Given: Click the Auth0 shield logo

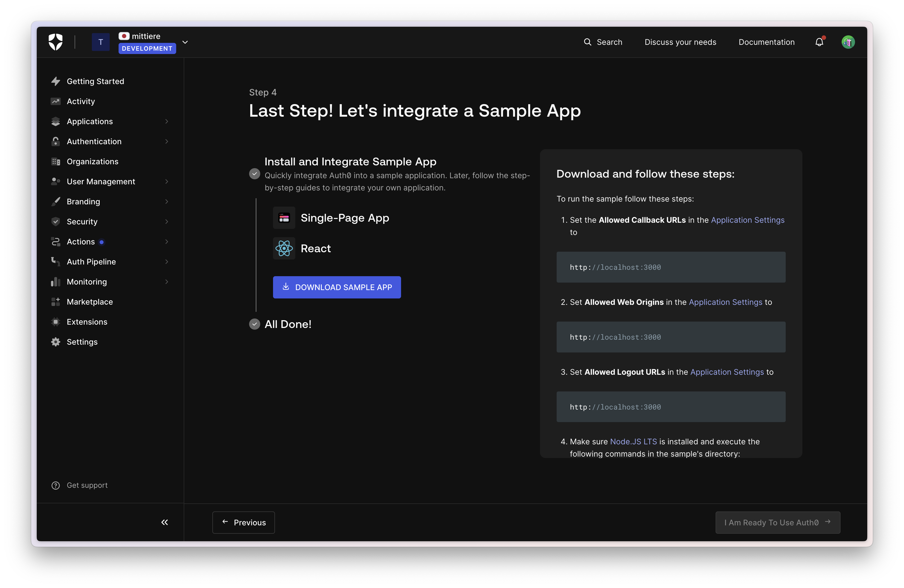Looking at the screenshot, I should [x=55, y=42].
